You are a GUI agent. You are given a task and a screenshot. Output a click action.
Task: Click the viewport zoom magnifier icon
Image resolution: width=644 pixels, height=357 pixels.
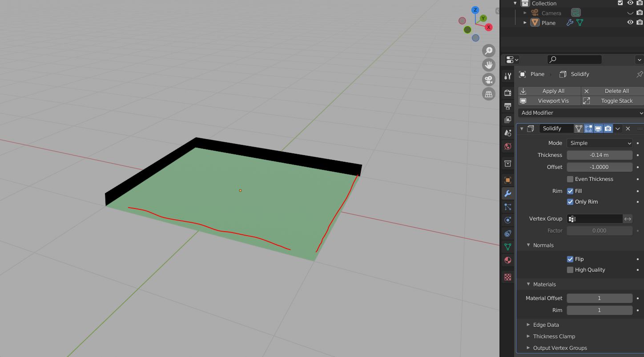(489, 51)
